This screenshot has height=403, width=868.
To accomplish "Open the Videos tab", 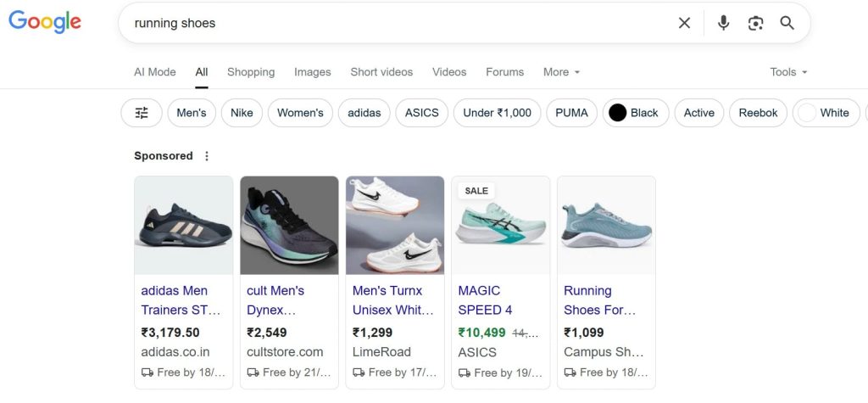I will (x=449, y=72).
